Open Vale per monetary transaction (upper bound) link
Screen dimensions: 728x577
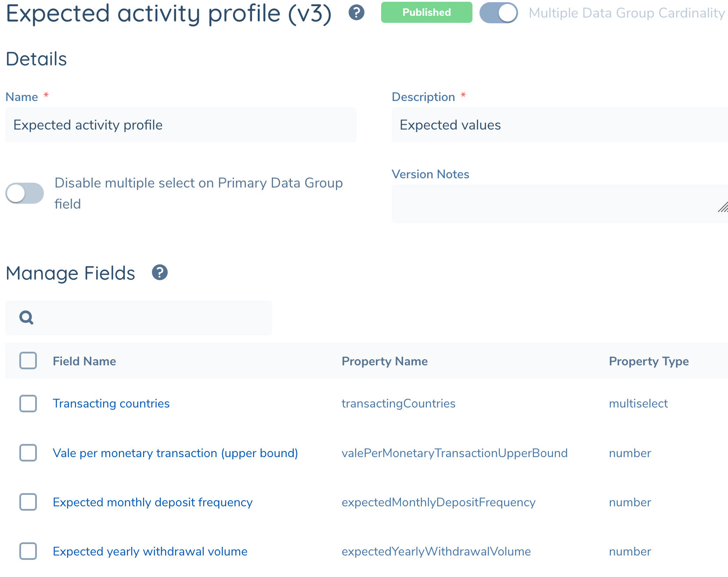[x=175, y=453]
